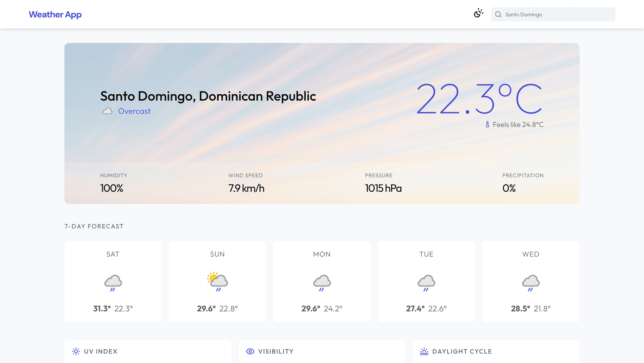Open the Weather App home link
The width and height of the screenshot is (644, 363).
pos(55,14)
